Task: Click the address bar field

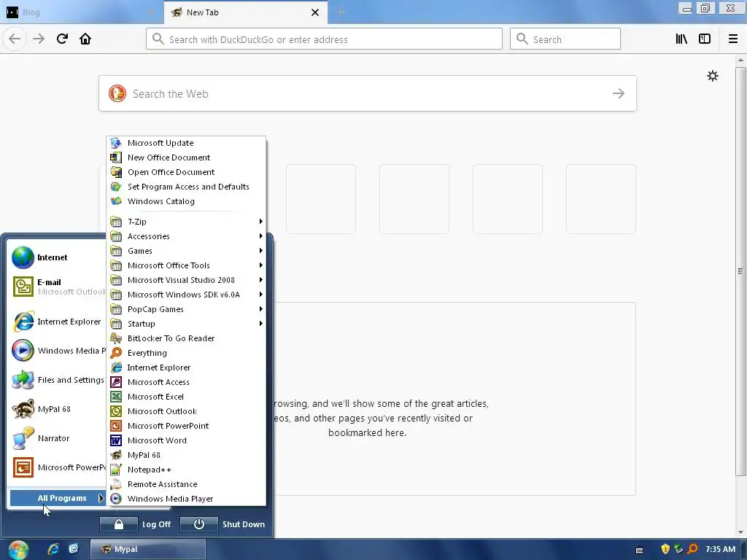Action: (324, 39)
